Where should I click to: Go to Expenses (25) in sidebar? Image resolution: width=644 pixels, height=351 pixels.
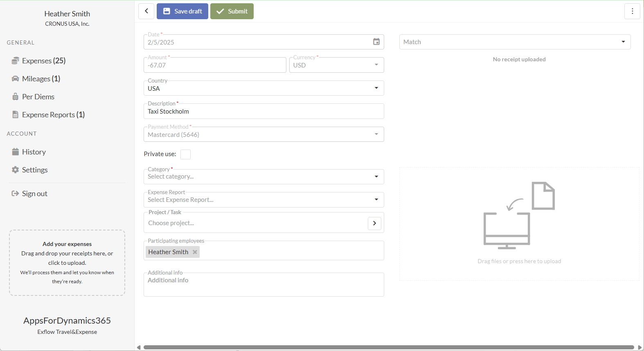pyautogui.click(x=43, y=61)
